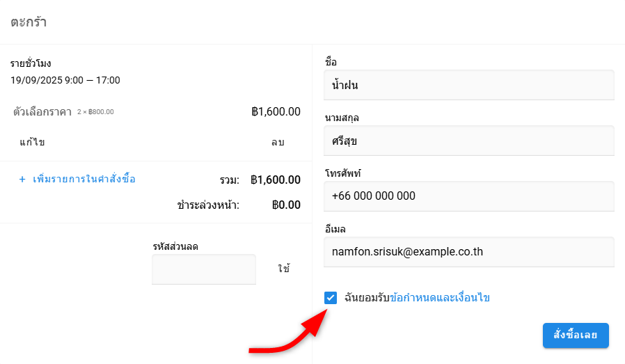Open the ข้อกำหนดและเงื่อนไข terms link
This screenshot has width=625, height=364.
tap(440, 298)
